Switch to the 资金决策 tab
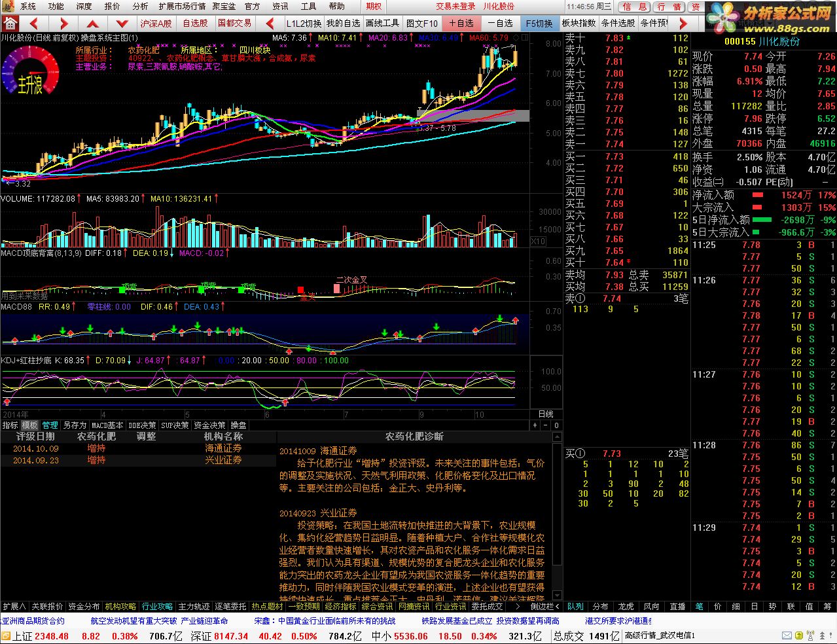Viewport: 837px width, 644px height. click(x=209, y=425)
